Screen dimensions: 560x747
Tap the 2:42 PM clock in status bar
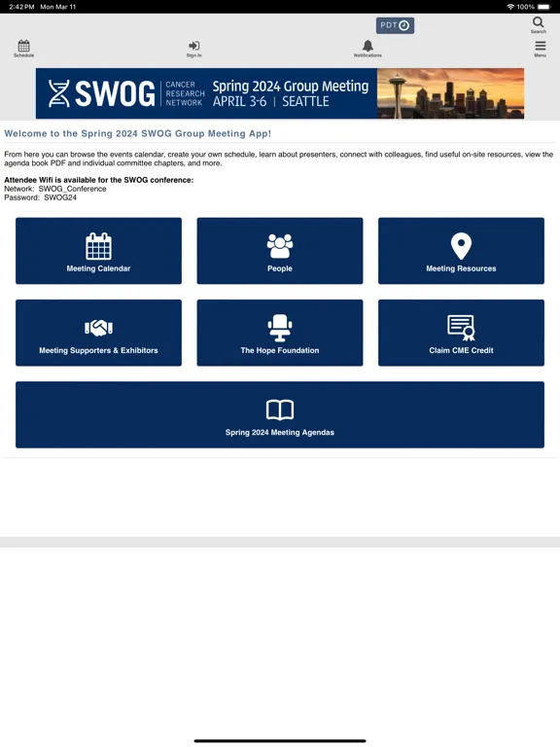tap(21, 7)
